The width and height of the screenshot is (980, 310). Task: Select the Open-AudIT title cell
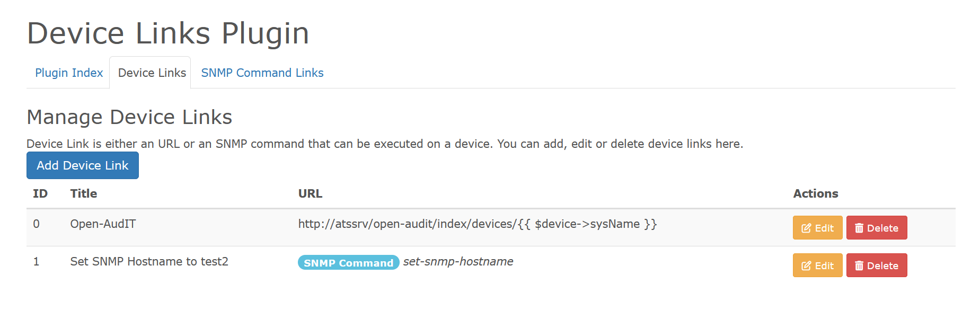click(103, 224)
